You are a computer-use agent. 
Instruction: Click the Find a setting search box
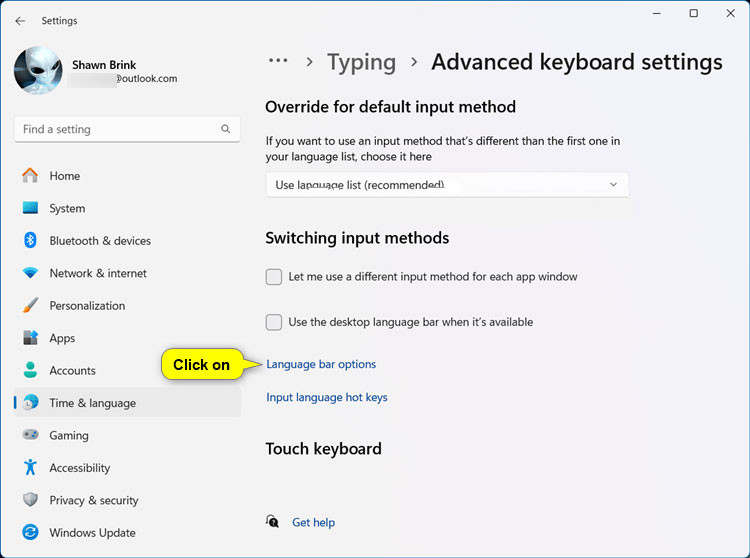click(x=127, y=129)
